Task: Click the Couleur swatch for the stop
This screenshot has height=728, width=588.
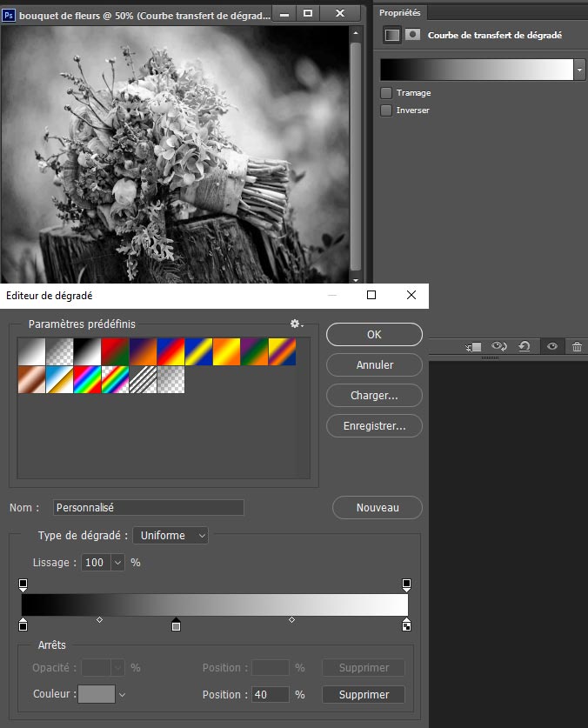Action: pyautogui.click(x=96, y=694)
